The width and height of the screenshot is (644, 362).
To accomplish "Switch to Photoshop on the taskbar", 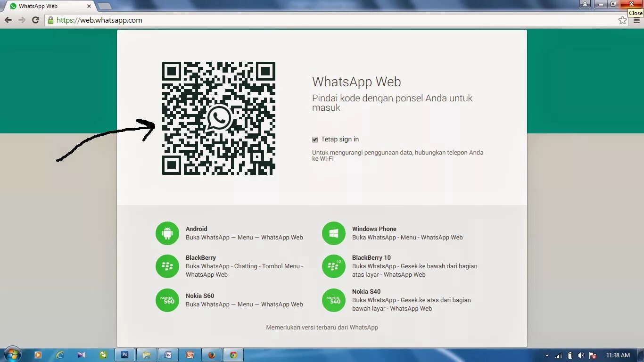I will (125, 355).
